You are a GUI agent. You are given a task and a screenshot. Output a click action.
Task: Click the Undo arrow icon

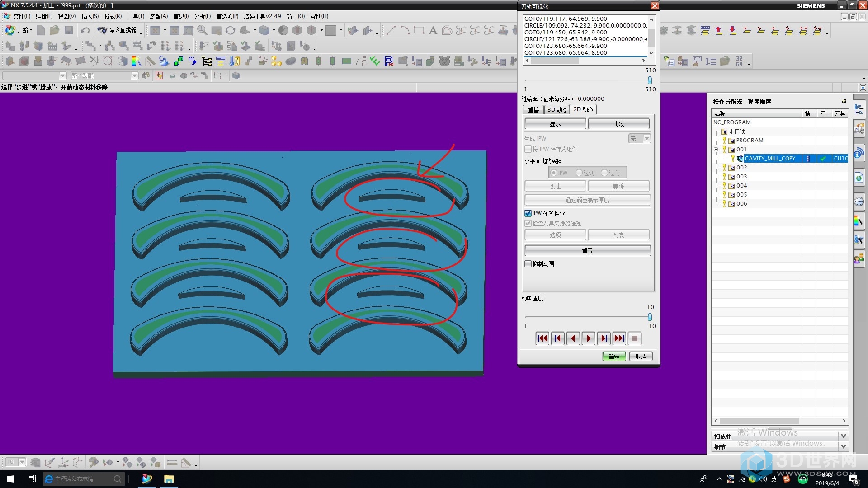(85, 30)
